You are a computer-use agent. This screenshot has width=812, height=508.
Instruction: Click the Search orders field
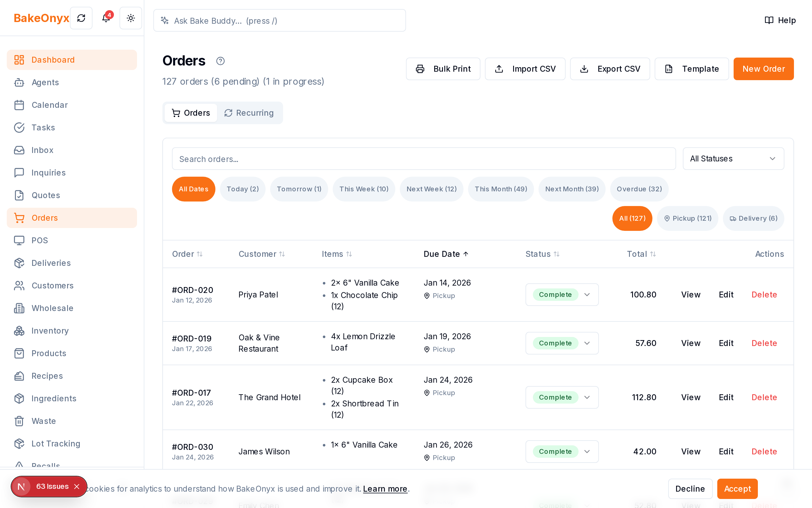(424, 159)
